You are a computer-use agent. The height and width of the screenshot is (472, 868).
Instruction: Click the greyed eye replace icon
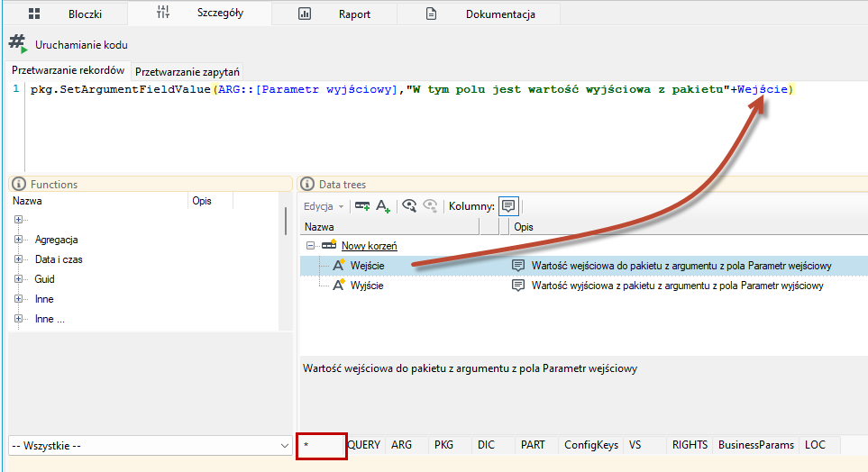point(430,206)
